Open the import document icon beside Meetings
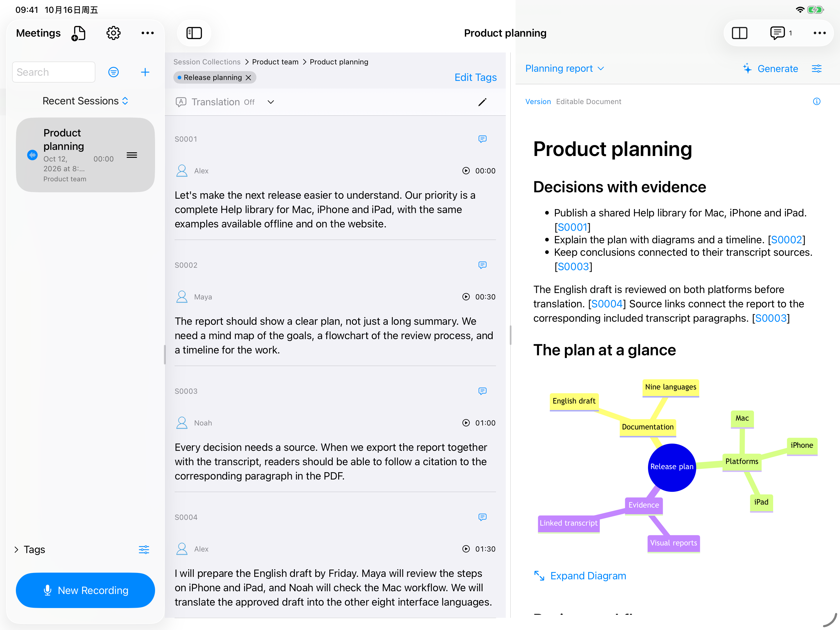Image resolution: width=840 pixels, height=630 pixels. (78, 33)
